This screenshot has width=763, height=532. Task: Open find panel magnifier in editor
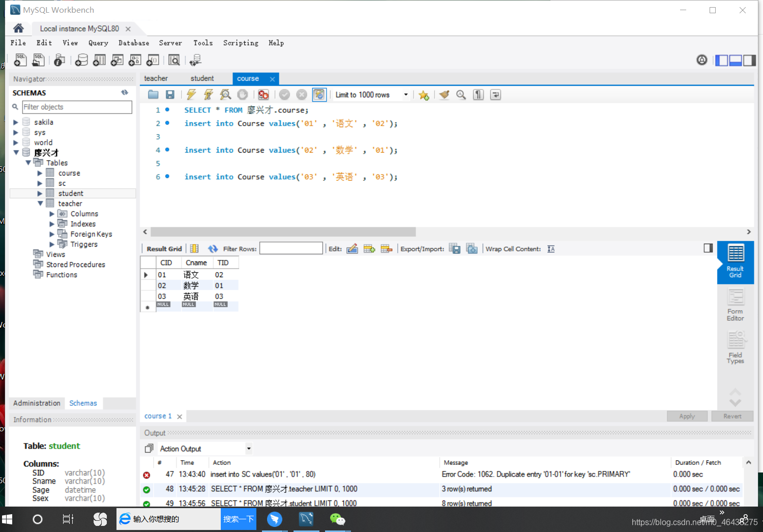tap(461, 95)
